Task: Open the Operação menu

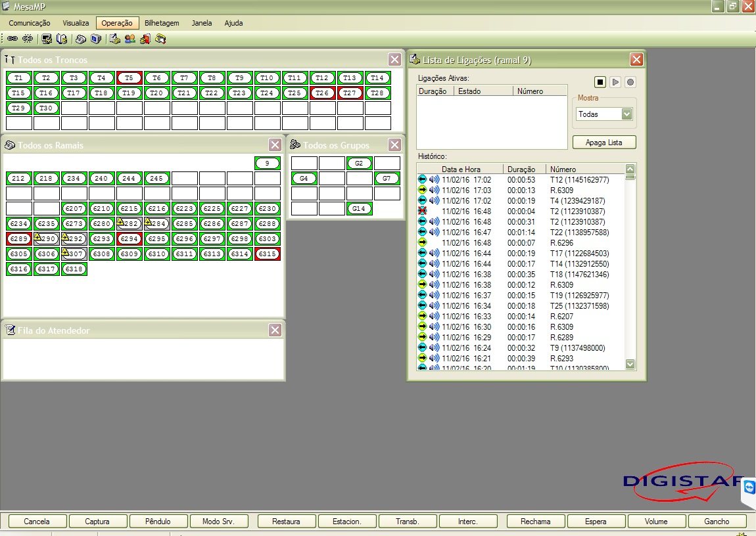Action: pyautogui.click(x=117, y=22)
